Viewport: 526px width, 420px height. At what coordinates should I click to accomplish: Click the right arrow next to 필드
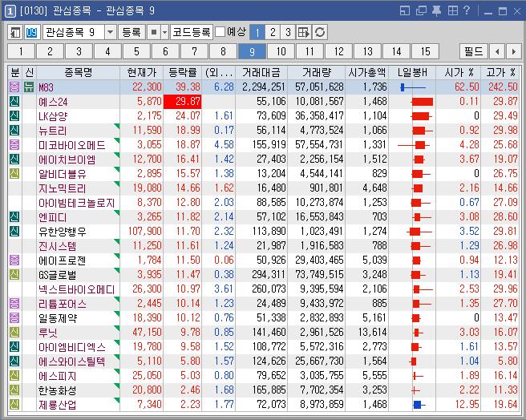pos(514,51)
